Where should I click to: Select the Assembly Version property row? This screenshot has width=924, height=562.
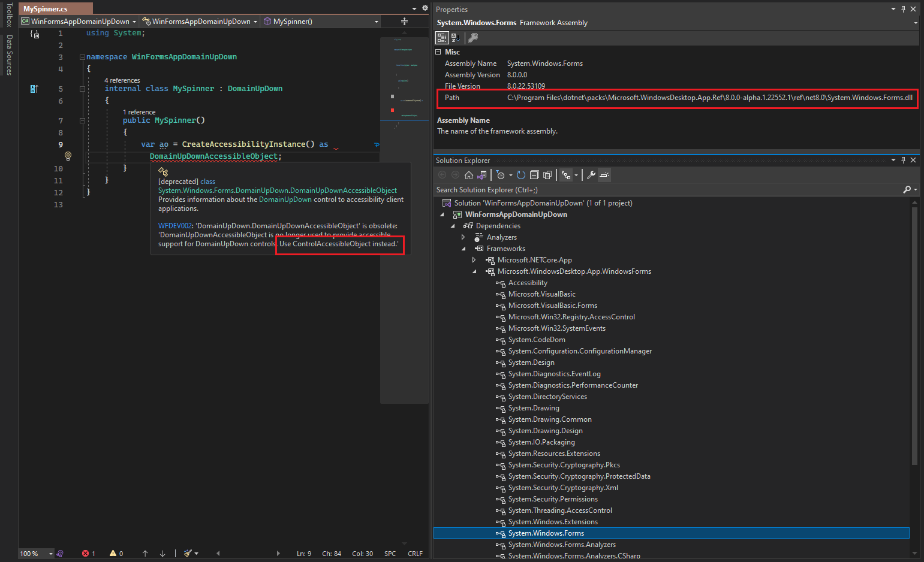click(678, 75)
